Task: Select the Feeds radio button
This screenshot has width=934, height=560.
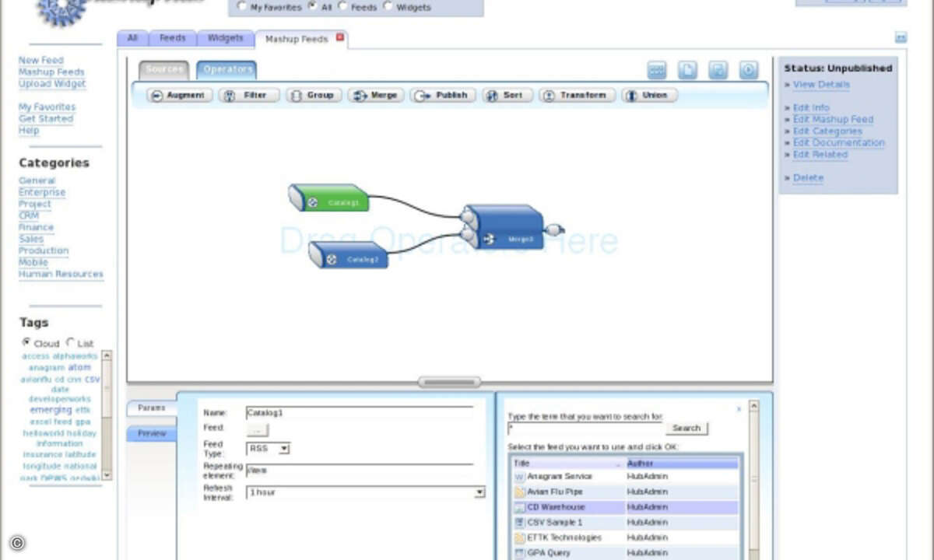Action: click(342, 6)
